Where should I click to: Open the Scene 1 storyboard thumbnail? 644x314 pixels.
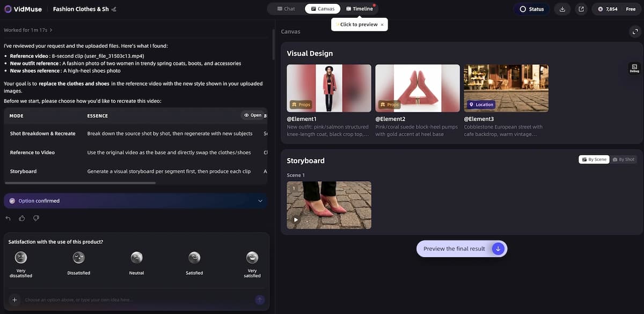pyautogui.click(x=329, y=205)
